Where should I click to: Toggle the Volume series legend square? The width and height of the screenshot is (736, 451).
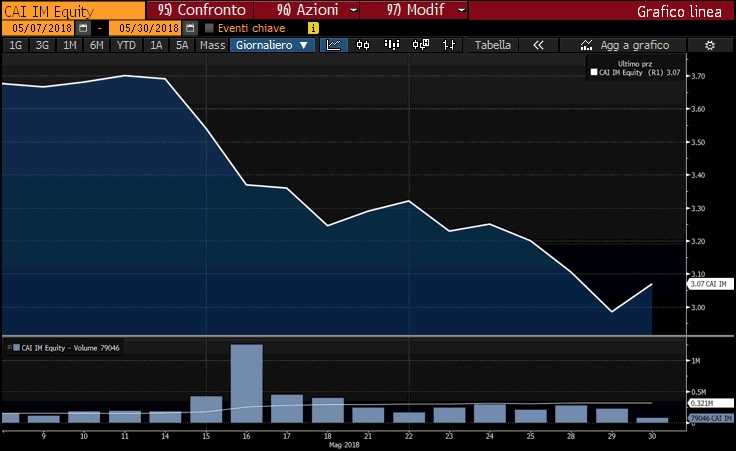pyautogui.click(x=16, y=348)
